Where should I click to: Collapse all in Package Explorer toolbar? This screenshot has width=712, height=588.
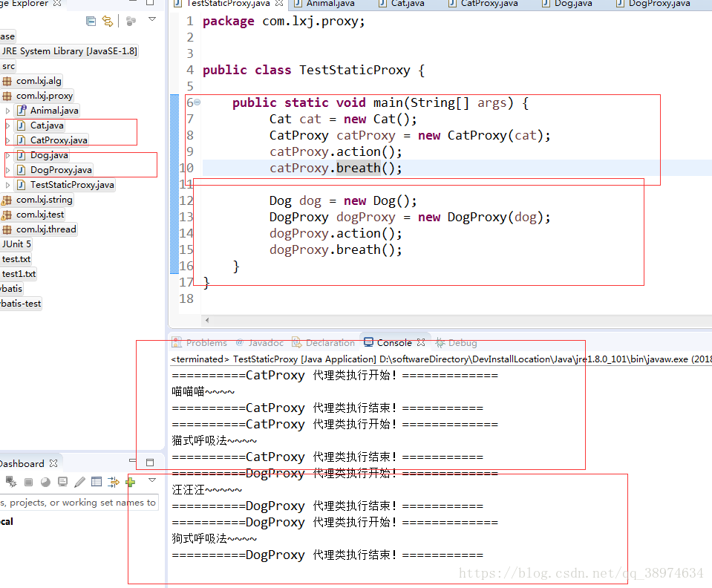tap(91, 21)
